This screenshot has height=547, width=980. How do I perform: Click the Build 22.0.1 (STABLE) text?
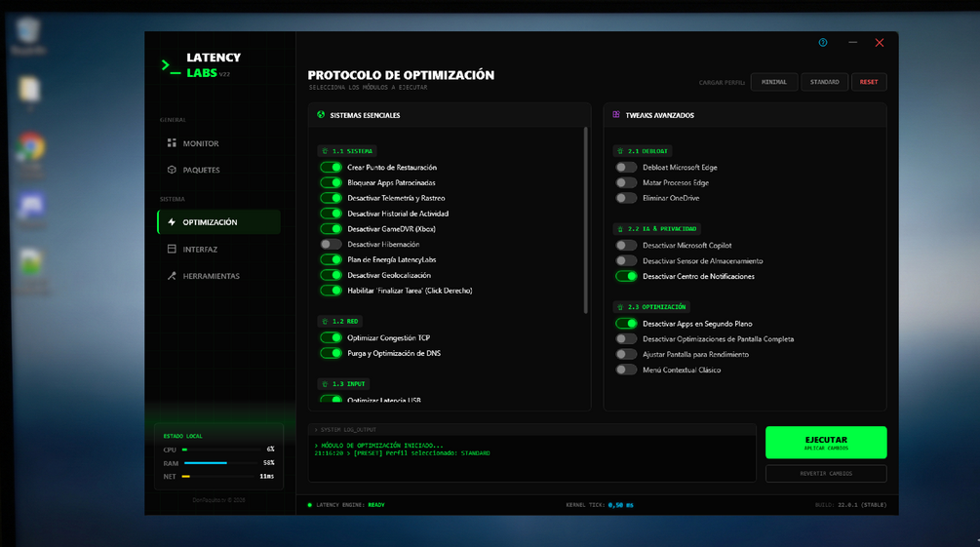click(x=850, y=505)
